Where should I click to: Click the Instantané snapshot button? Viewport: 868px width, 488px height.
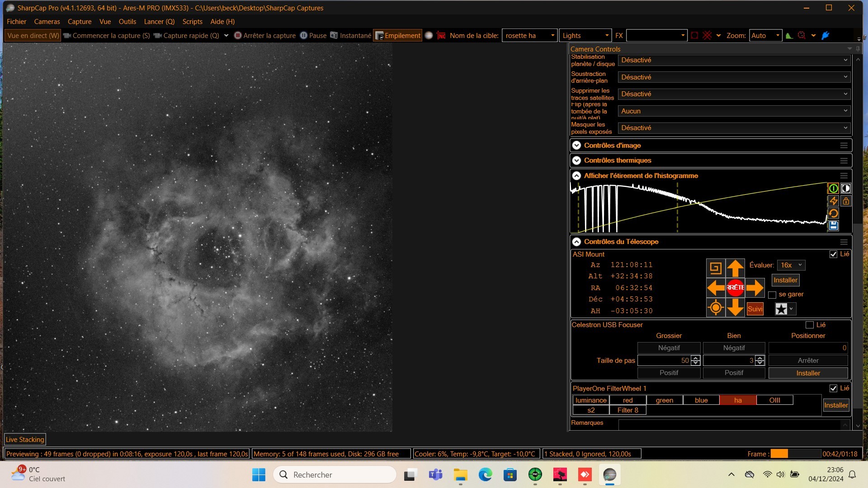point(351,36)
